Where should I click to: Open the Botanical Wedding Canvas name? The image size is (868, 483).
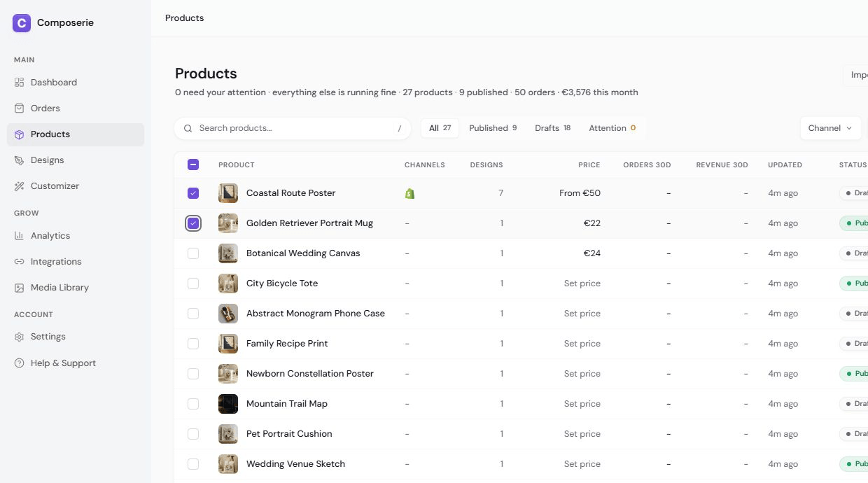[x=303, y=253]
